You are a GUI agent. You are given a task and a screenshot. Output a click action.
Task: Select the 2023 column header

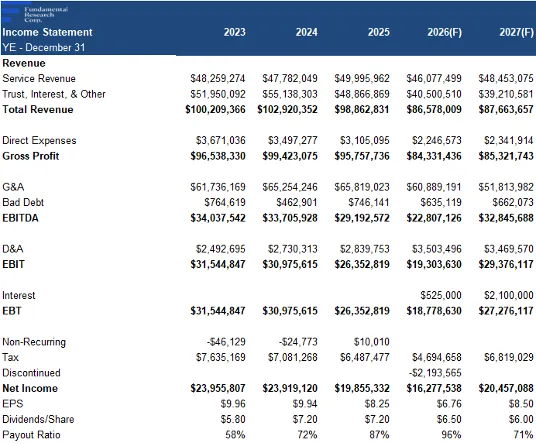click(x=234, y=32)
